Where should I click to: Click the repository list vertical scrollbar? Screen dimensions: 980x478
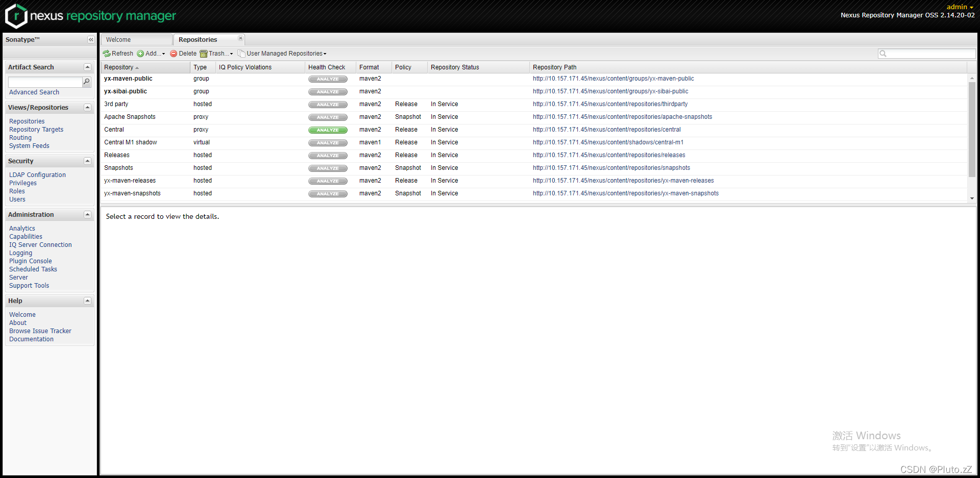click(x=972, y=130)
